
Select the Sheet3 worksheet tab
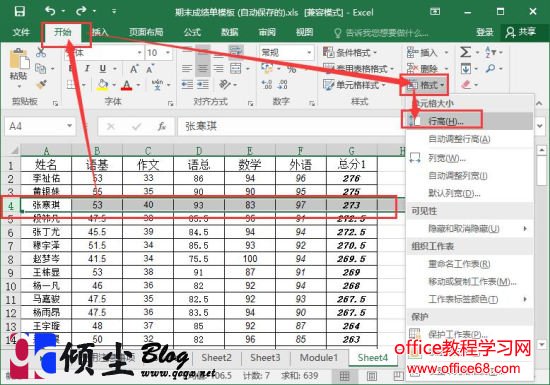pyautogui.click(x=265, y=358)
